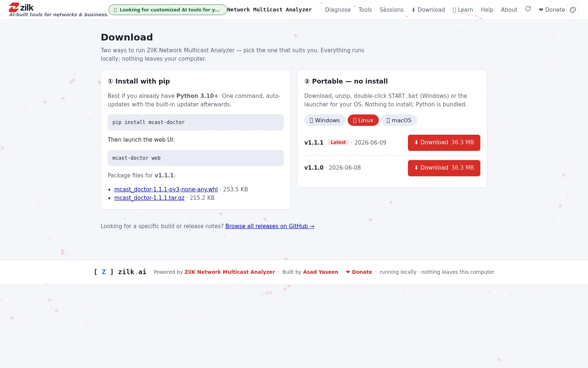Click Donate in the footer
Viewport: 588px width, 368px height.
[x=359, y=272]
